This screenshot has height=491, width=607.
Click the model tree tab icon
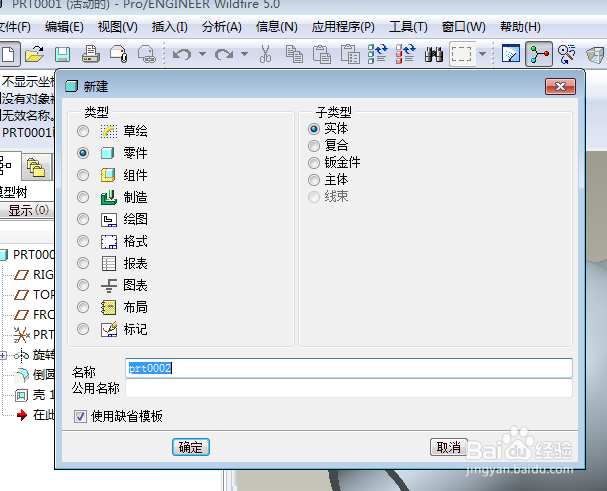pyautogui.click(x=7, y=166)
